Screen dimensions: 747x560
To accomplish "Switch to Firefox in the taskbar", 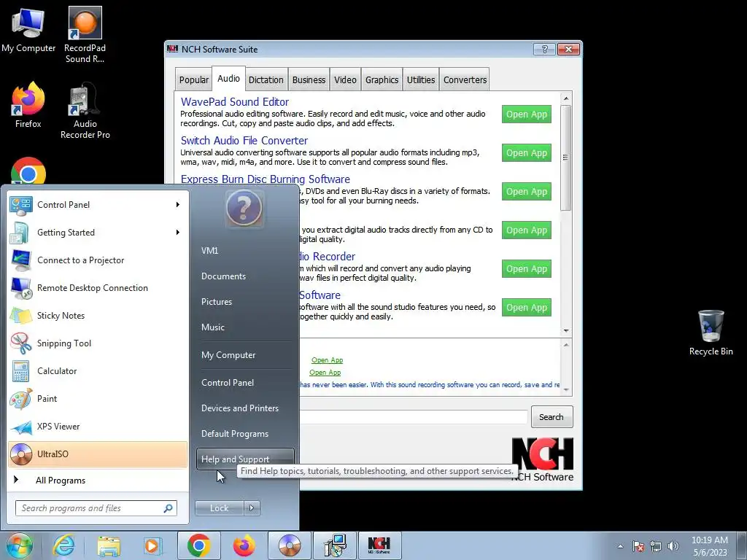I will click(244, 545).
